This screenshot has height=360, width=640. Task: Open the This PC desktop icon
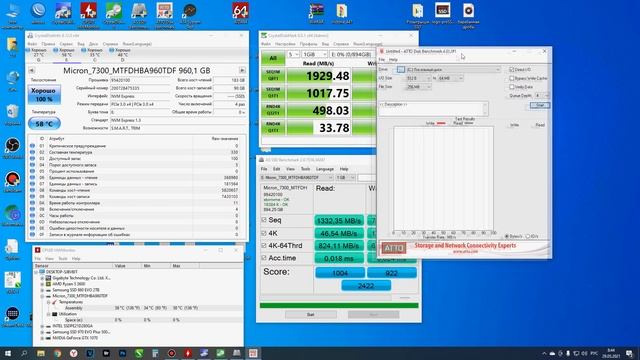coord(12,16)
